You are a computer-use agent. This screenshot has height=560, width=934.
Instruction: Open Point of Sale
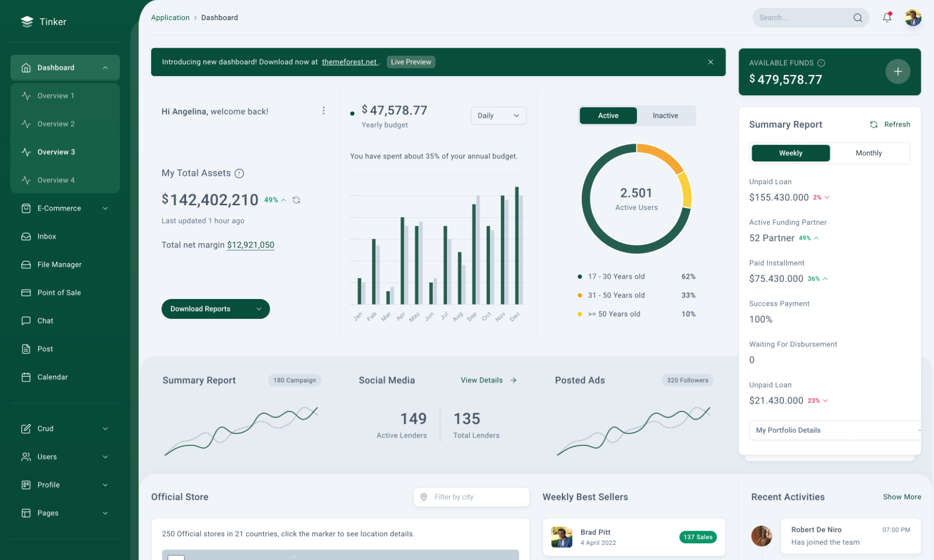[59, 293]
